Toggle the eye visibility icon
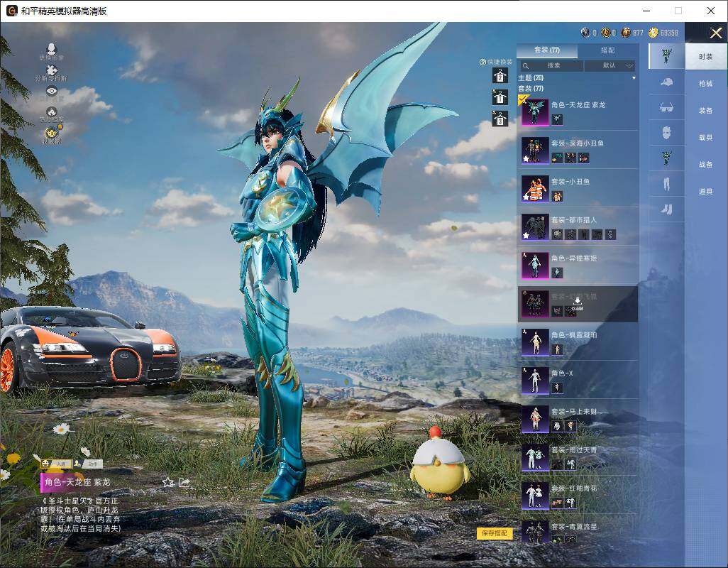The width and height of the screenshot is (728, 568). [51, 92]
